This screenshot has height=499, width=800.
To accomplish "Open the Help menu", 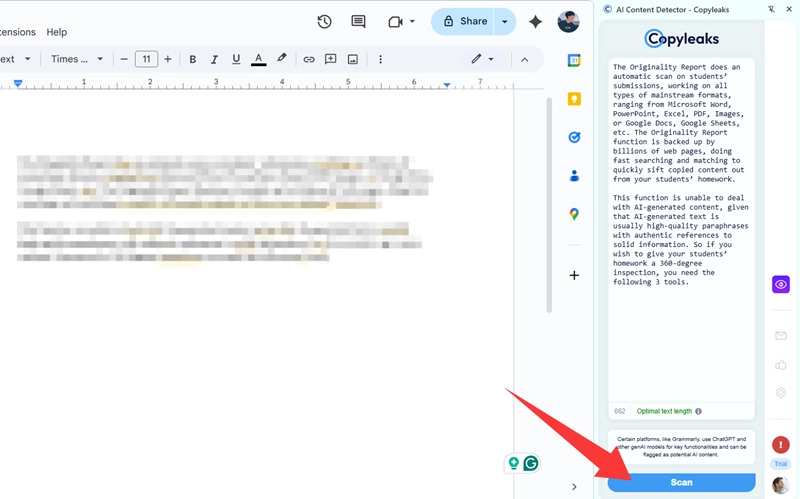I will [57, 32].
